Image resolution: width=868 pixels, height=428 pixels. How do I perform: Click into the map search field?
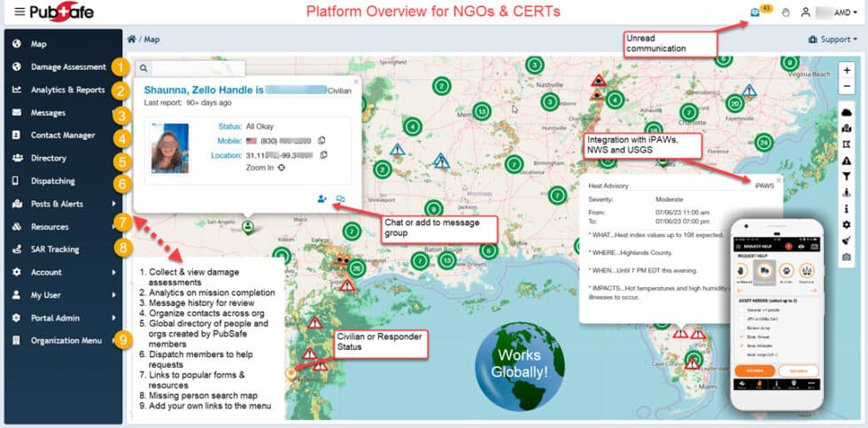(x=197, y=67)
